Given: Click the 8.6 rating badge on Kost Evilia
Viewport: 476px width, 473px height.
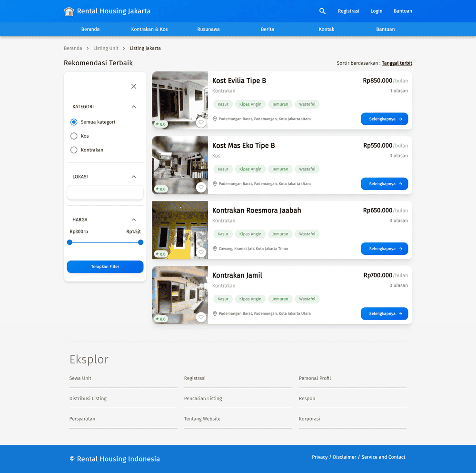Looking at the screenshot, I should tap(161, 124).
